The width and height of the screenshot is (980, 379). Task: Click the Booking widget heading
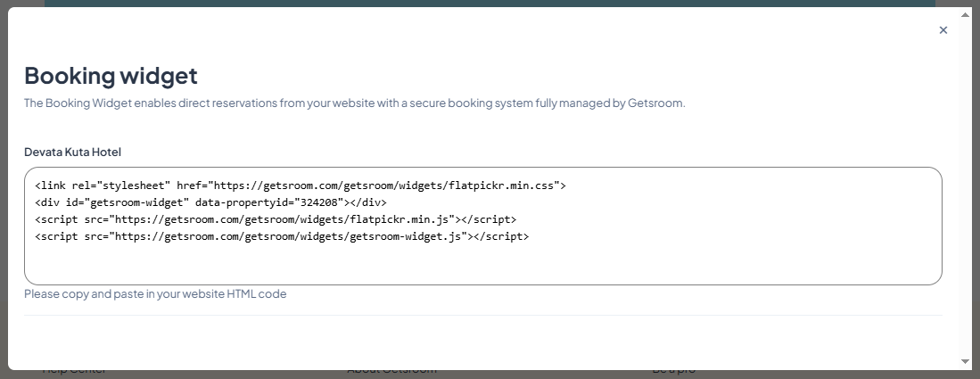click(111, 76)
